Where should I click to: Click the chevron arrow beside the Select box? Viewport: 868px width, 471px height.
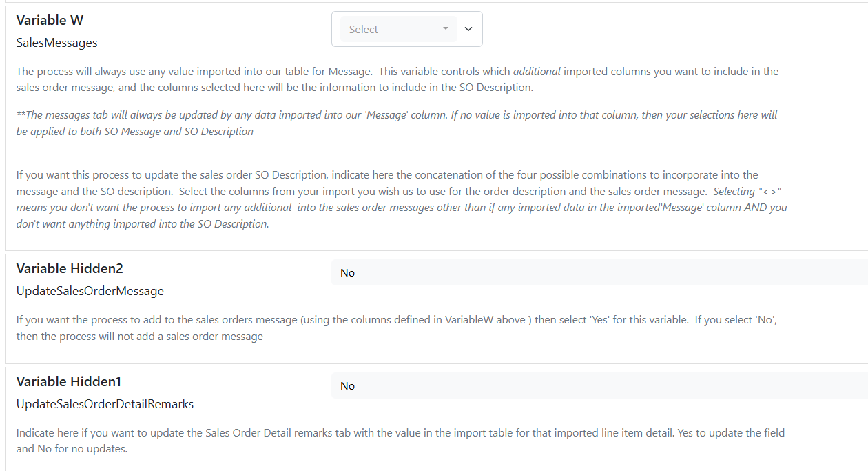468,29
